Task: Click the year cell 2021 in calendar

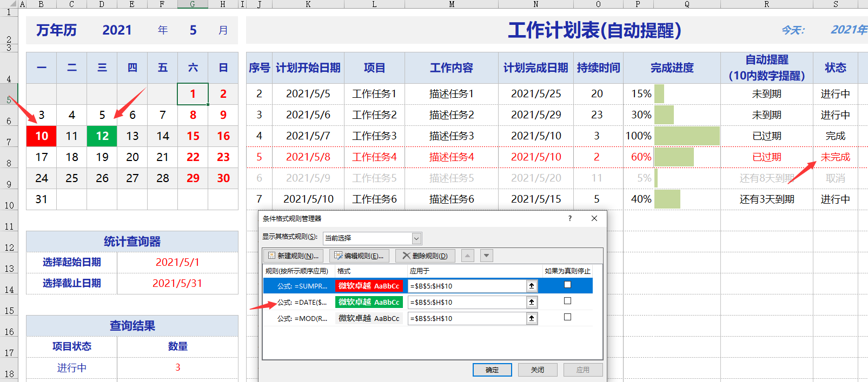Action: [117, 30]
